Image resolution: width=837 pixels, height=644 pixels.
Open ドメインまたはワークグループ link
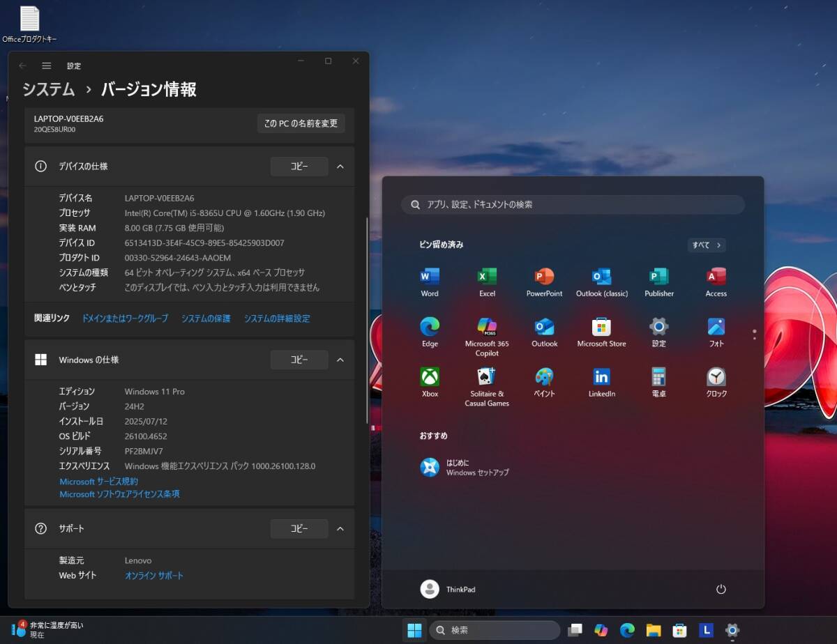[125, 319]
